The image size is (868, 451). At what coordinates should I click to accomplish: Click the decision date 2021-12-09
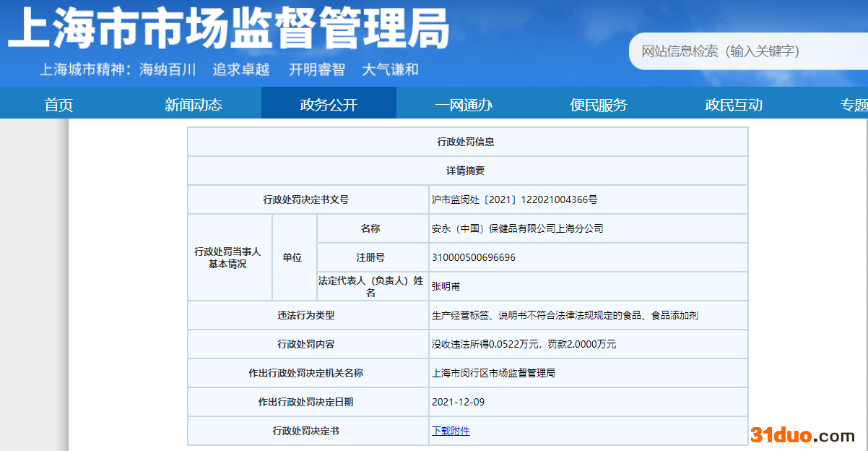[458, 402]
